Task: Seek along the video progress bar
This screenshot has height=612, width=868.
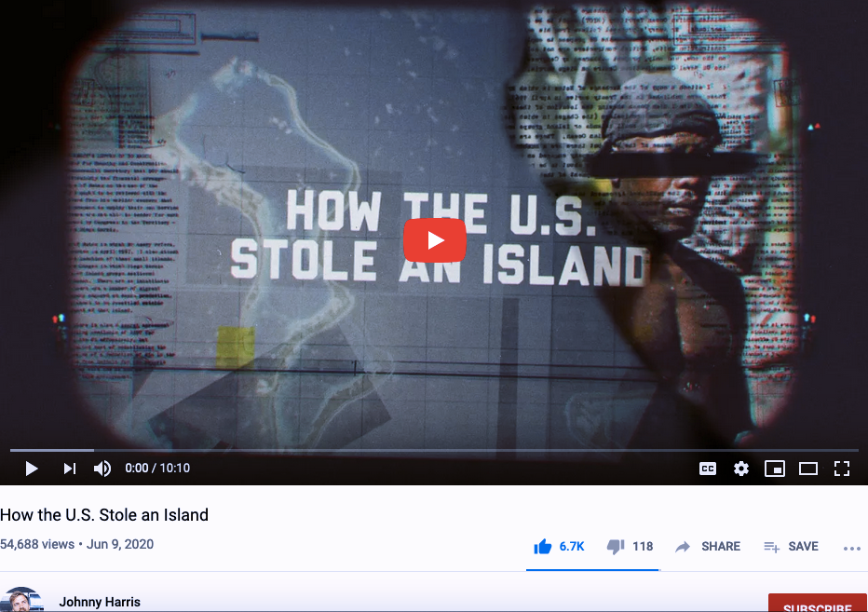Action: [x=434, y=450]
